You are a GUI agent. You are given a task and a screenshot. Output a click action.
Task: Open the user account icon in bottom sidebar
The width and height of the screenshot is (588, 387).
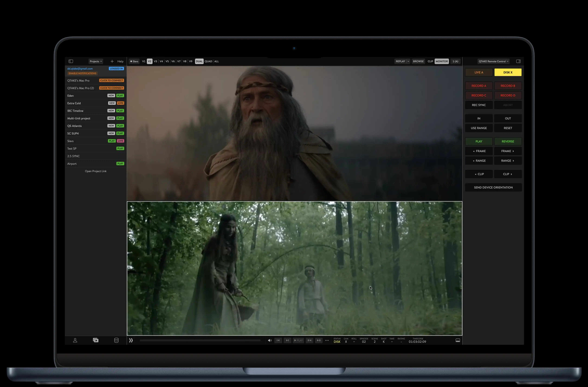[75, 340]
